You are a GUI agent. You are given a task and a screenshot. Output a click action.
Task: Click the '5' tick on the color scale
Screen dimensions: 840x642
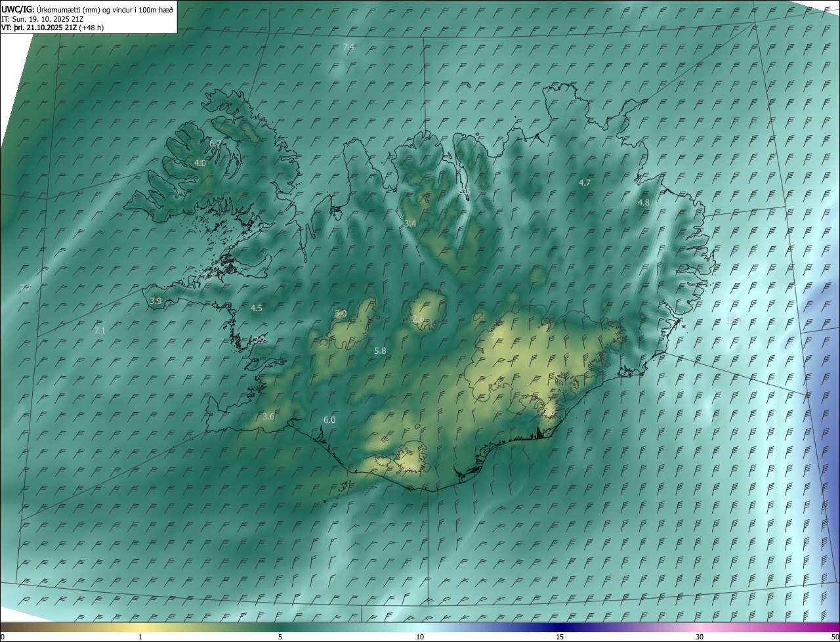(280, 637)
